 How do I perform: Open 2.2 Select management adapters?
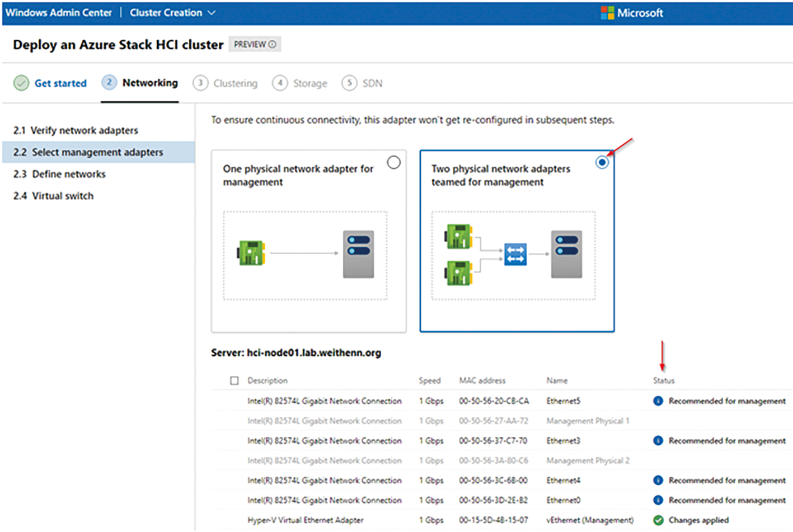click(x=98, y=152)
